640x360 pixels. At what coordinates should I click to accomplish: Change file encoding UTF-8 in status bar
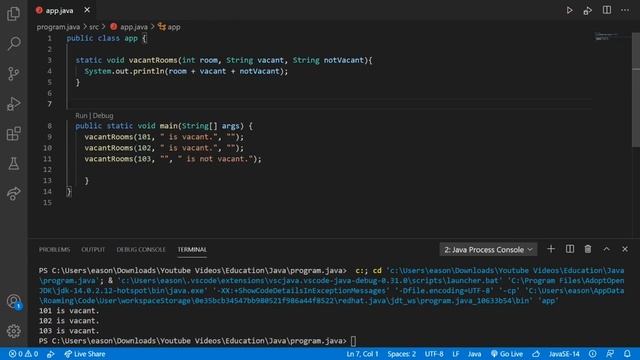434,354
